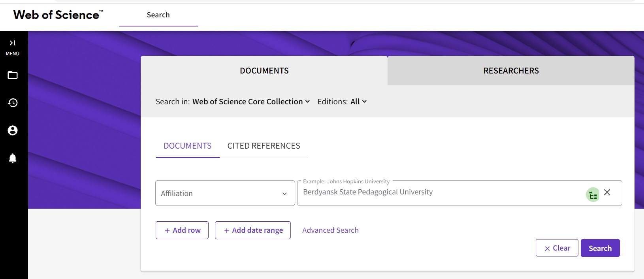Clear affiliation text with X icon
The image size is (644, 279).
click(607, 192)
